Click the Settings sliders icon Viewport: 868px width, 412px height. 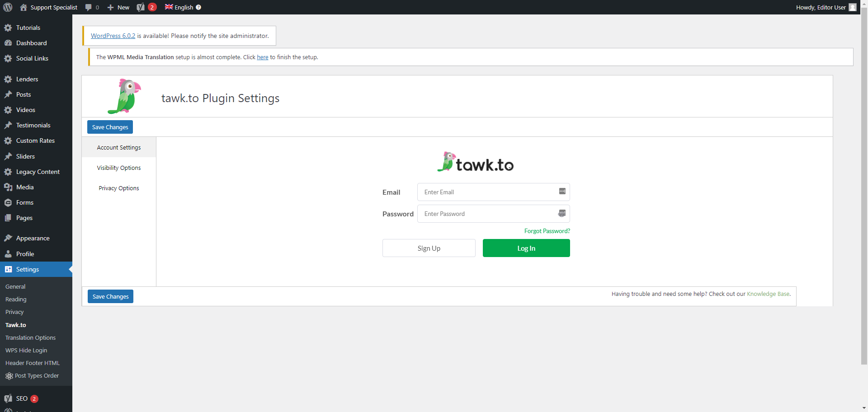click(x=8, y=269)
